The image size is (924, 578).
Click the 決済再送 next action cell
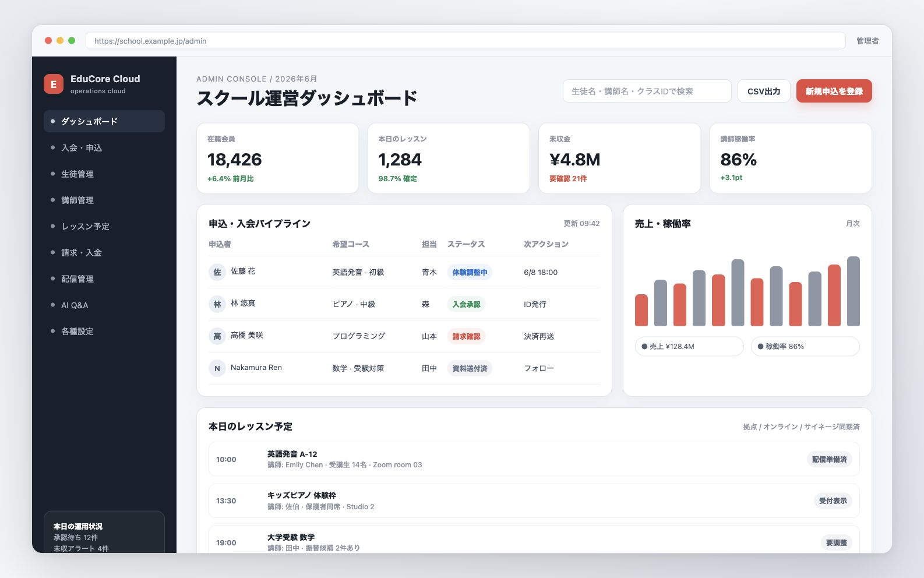pos(539,336)
